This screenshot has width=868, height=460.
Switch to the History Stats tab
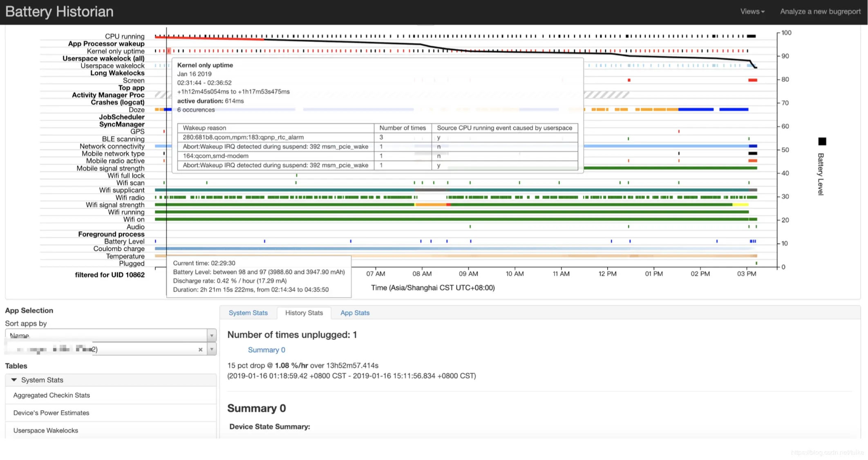(x=304, y=313)
